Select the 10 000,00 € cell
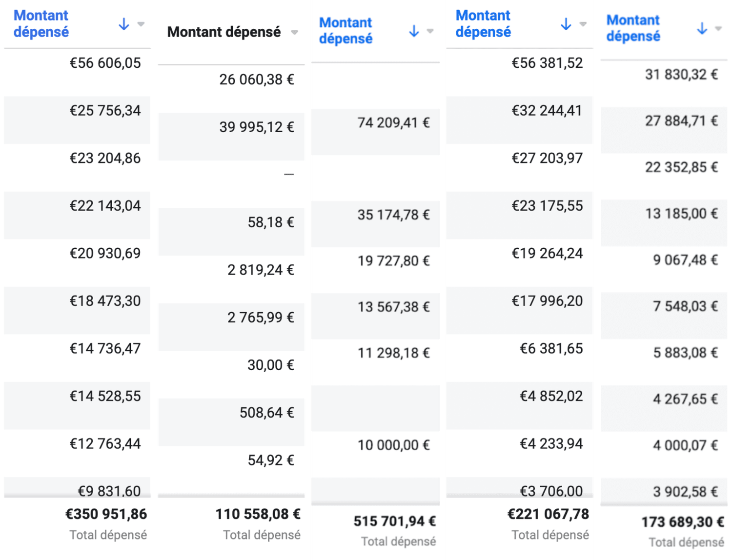Screen dimensions: 732x560 click(x=393, y=445)
